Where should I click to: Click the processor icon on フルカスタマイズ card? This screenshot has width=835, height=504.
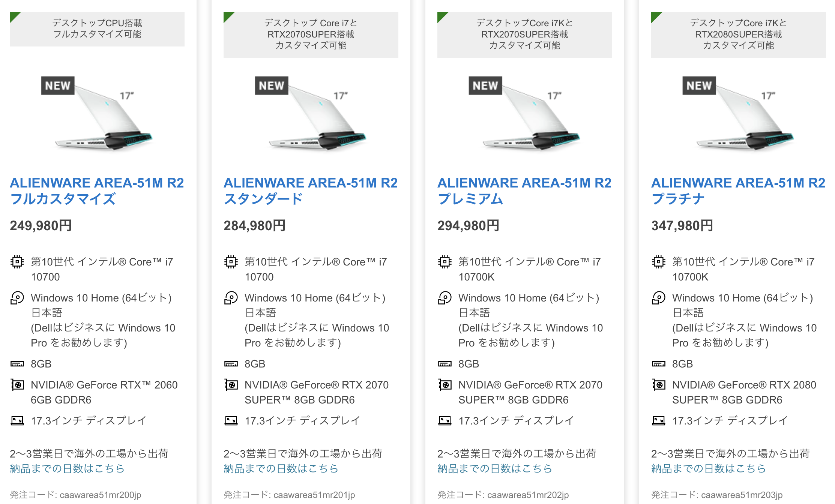[17, 261]
